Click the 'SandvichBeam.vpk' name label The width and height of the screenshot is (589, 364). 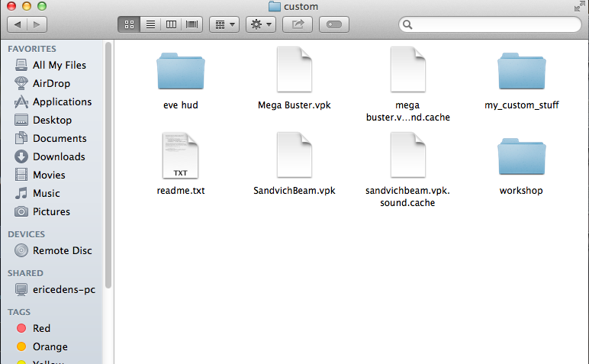[x=294, y=191]
